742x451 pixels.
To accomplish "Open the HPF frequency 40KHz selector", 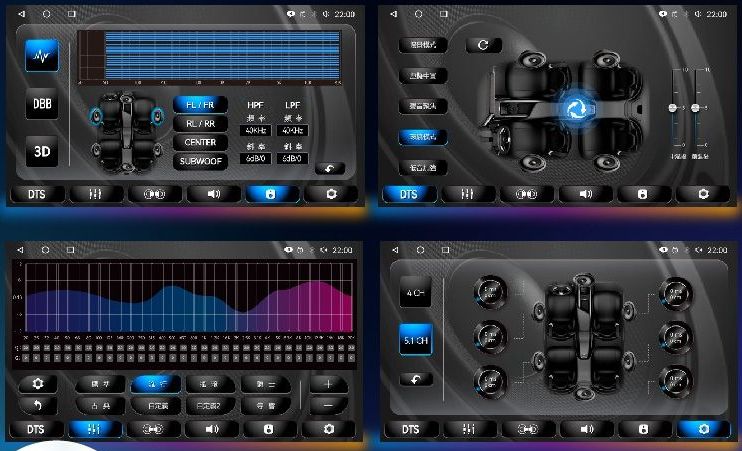I will point(256,130).
